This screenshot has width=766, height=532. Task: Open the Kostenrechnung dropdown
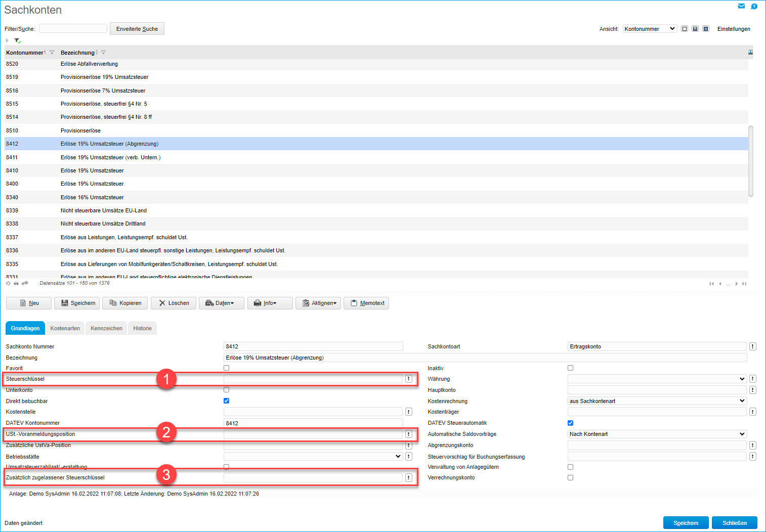pos(657,401)
